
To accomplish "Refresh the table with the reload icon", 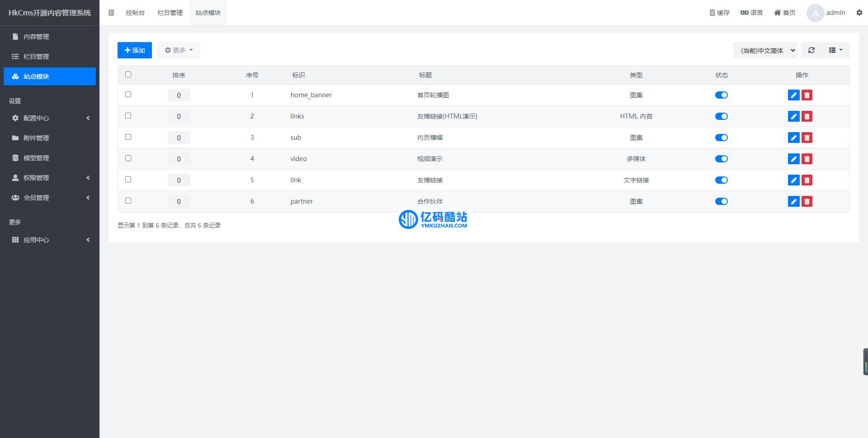I will [811, 50].
